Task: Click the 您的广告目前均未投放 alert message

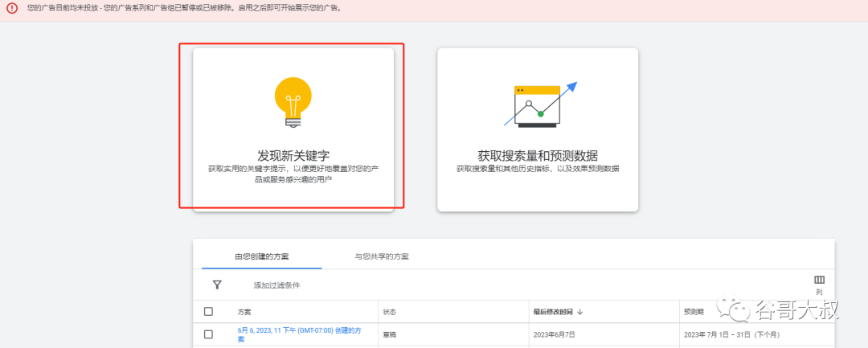Action: (184, 8)
